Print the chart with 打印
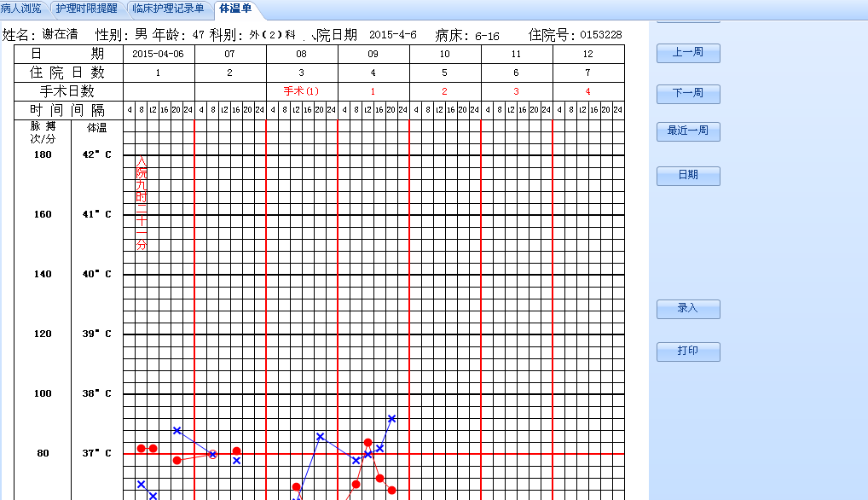The height and width of the screenshot is (500, 868). pos(688,351)
